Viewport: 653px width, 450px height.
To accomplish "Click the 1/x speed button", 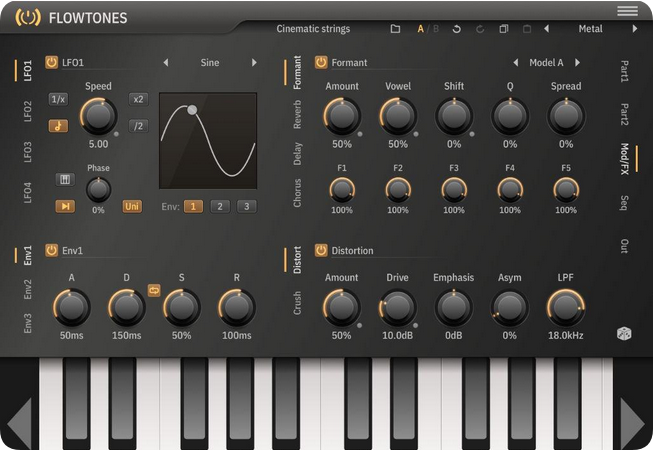I will click(x=58, y=99).
